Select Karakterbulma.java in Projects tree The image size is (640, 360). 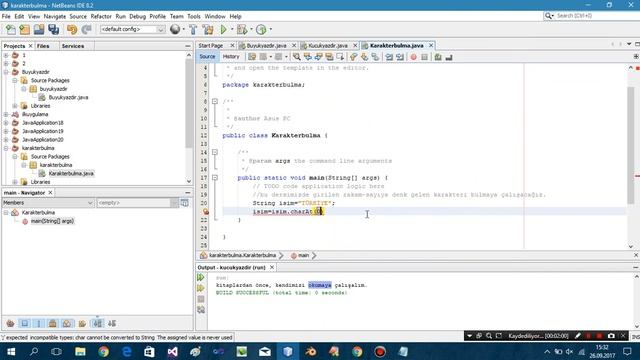71,173
